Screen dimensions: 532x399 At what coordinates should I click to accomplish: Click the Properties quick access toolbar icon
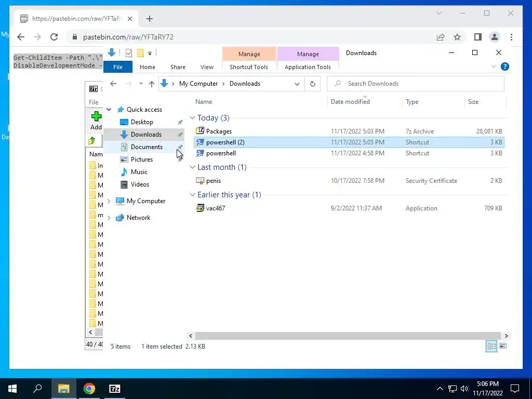pyautogui.click(x=129, y=53)
